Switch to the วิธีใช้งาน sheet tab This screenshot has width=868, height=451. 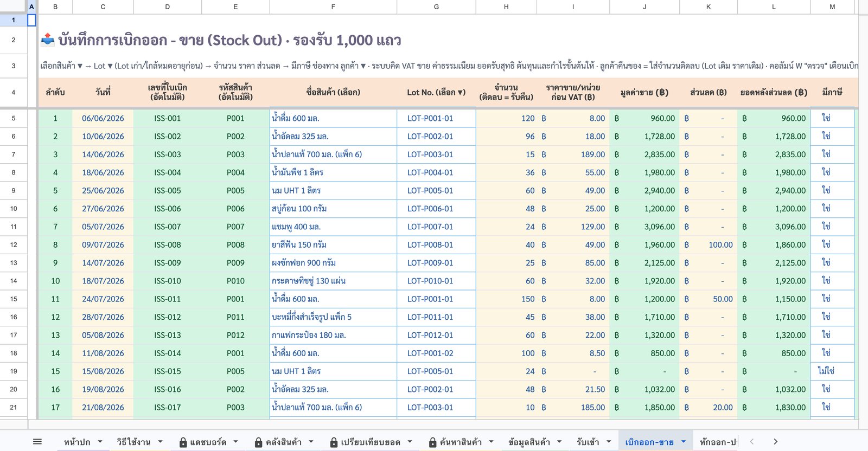click(133, 442)
